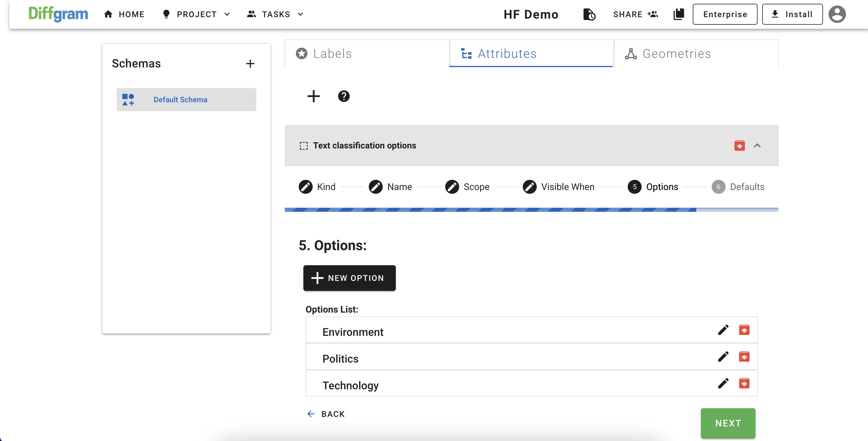This screenshot has width=868, height=441.
Task: Add a new schema with plus icon
Action: point(250,63)
